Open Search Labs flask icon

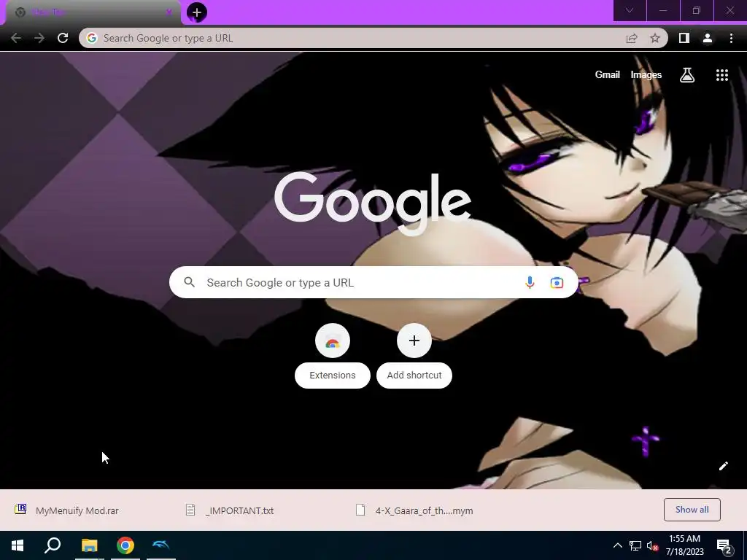coord(687,75)
